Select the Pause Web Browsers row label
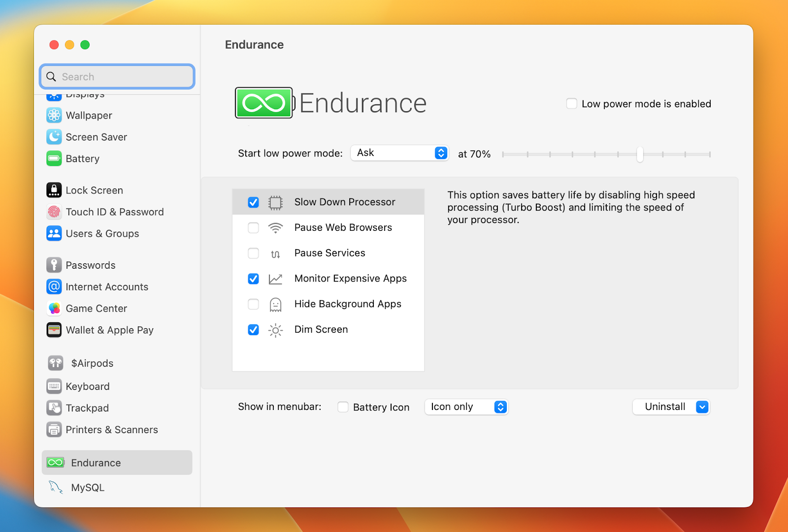The image size is (788, 532). click(x=343, y=227)
